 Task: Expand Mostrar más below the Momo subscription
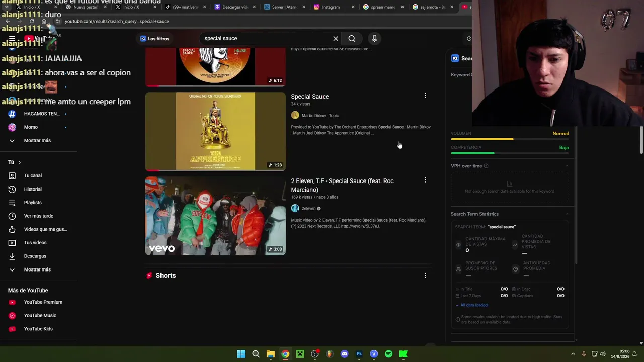38,141
